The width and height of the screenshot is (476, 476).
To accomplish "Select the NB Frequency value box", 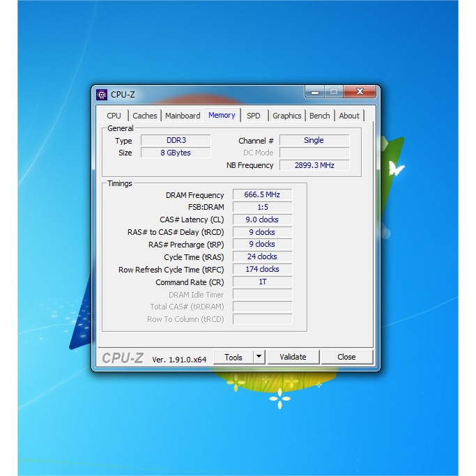I will 314,165.
